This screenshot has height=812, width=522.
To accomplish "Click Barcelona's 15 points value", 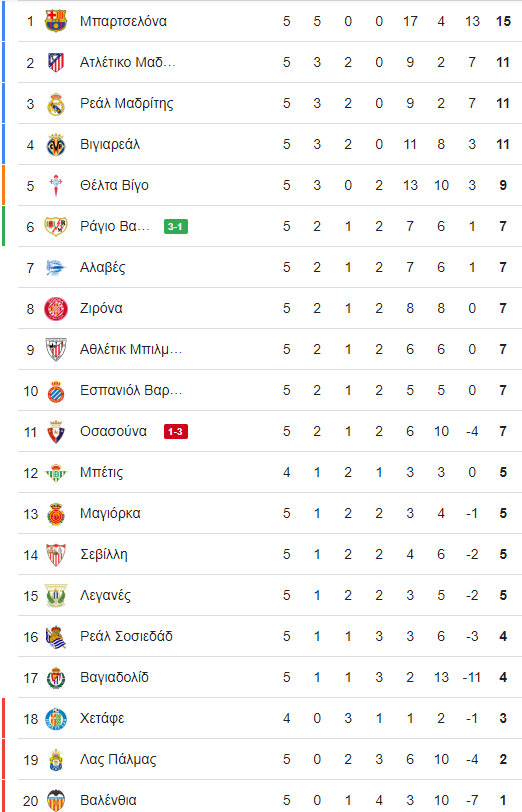I will (503, 21).
